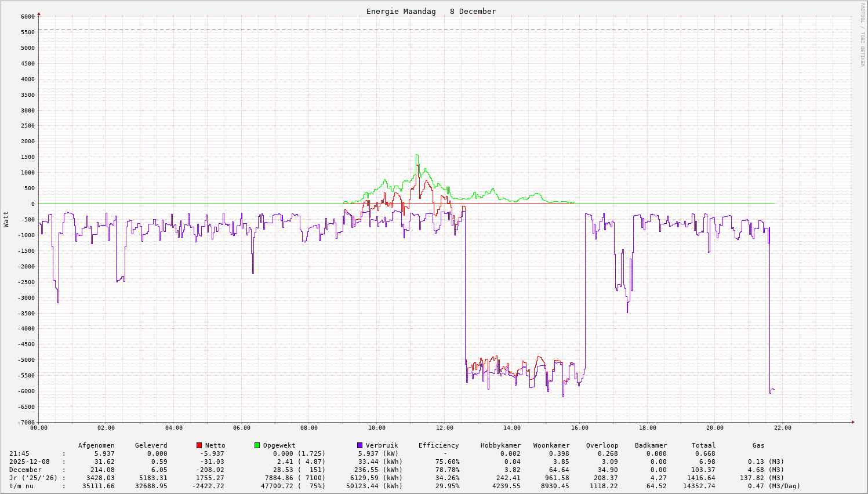Select the t/m nu row label

click(21, 486)
